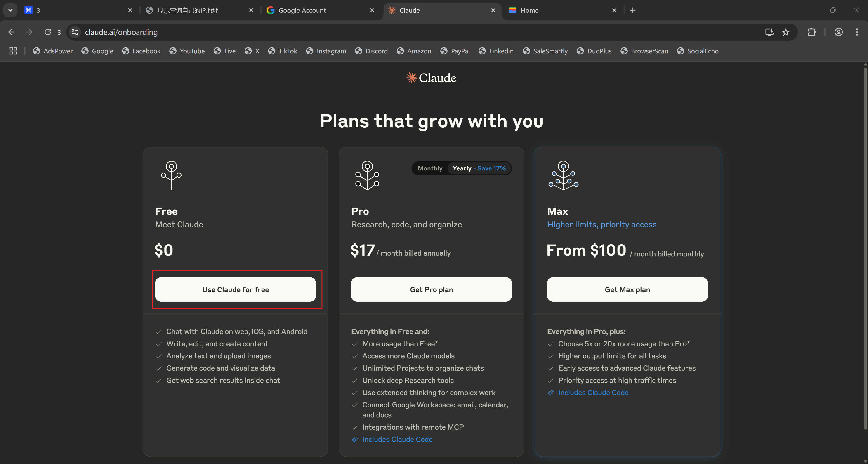Bookmark this page with the star icon

point(786,32)
